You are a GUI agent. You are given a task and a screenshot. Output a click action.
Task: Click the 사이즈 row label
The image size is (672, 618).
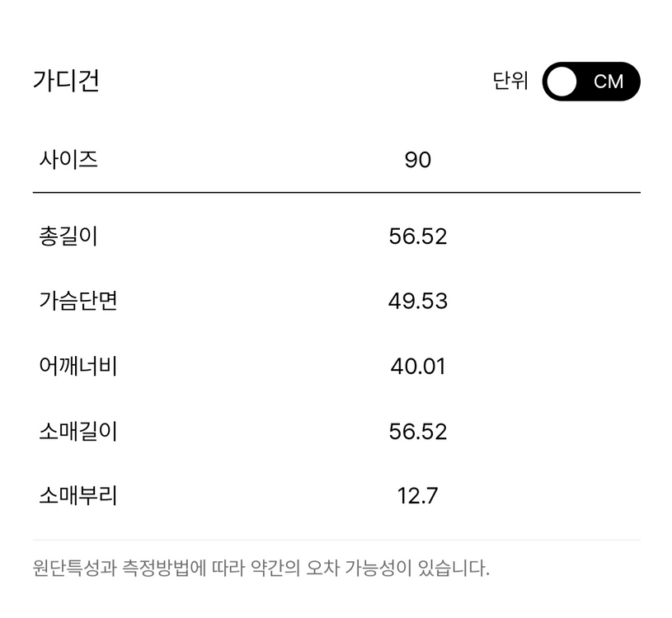69,160
